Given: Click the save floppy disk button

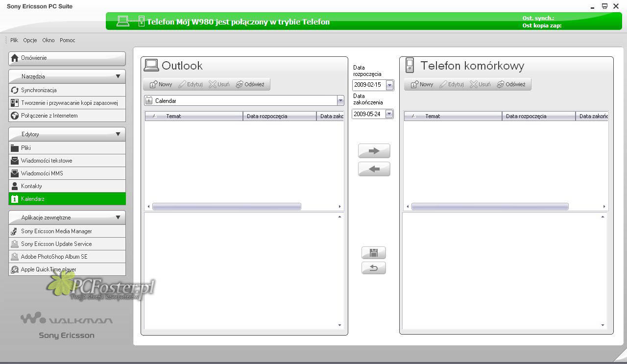Looking at the screenshot, I should pos(374,253).
